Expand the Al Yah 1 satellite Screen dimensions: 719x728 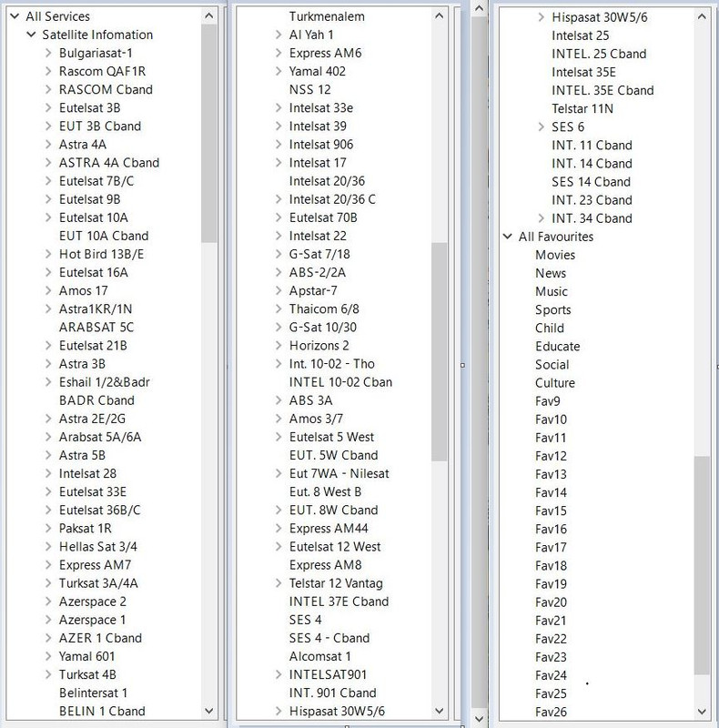point(278,35)
